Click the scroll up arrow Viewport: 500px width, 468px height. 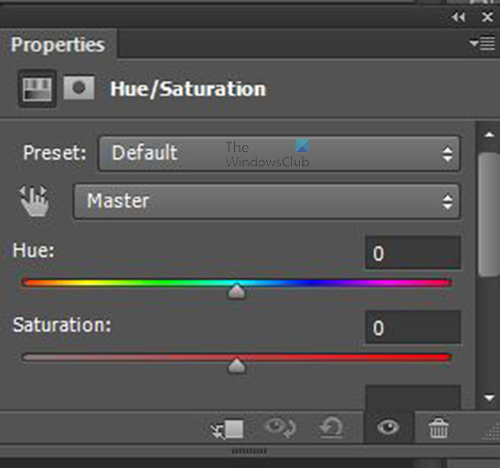[x=489, y=135]
